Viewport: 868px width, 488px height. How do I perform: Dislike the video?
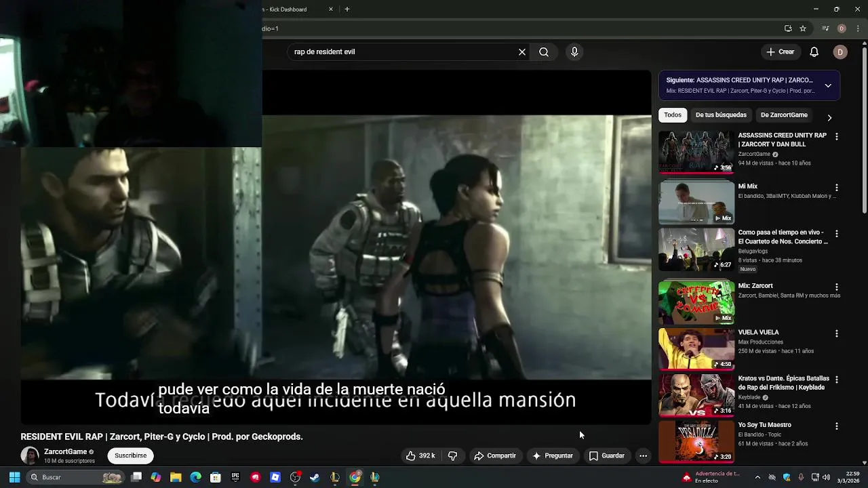pyautogui.click(x=453, y=455)
